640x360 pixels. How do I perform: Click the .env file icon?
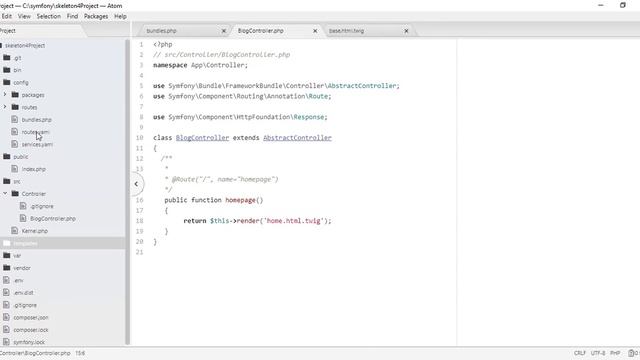pyautogui.click(x=6, y=280)
